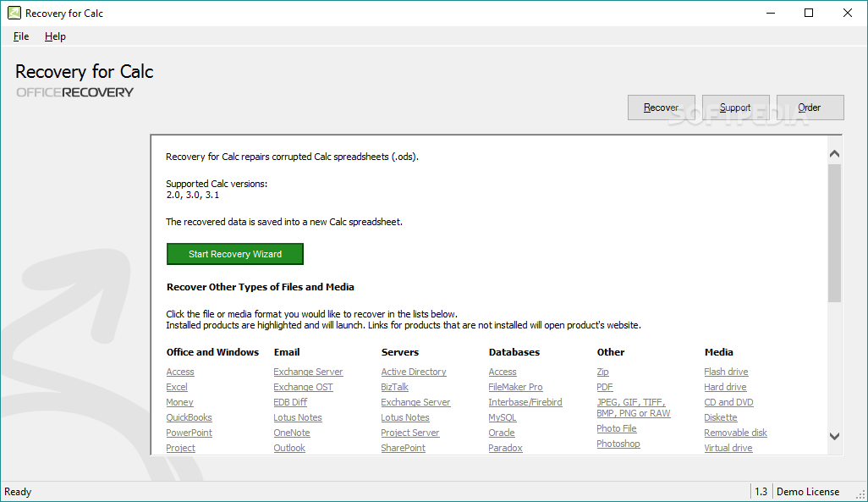Open the Removable disk link

point(735,433)
